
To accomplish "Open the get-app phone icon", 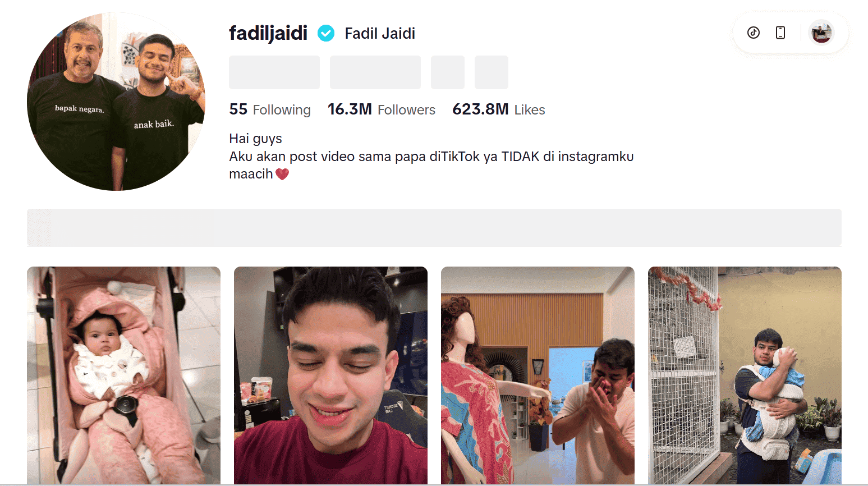I will (x=780, y=33).
